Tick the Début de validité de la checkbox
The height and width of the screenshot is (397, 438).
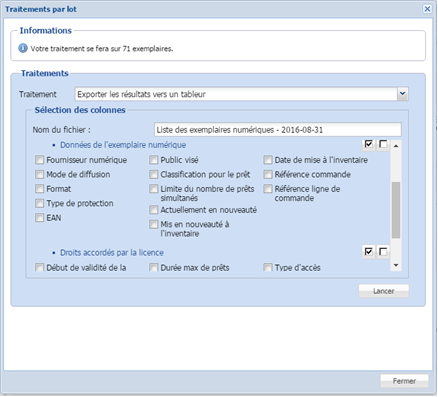pyautogui.click(x=40, y=267)
